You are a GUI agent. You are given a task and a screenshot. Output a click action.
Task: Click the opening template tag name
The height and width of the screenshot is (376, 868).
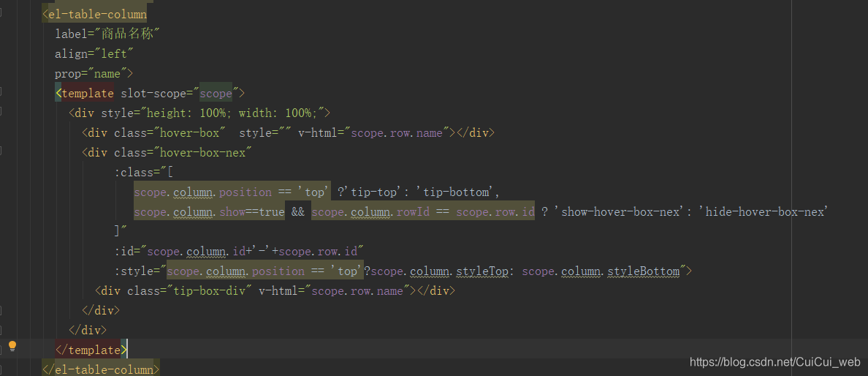pos(88,93)
